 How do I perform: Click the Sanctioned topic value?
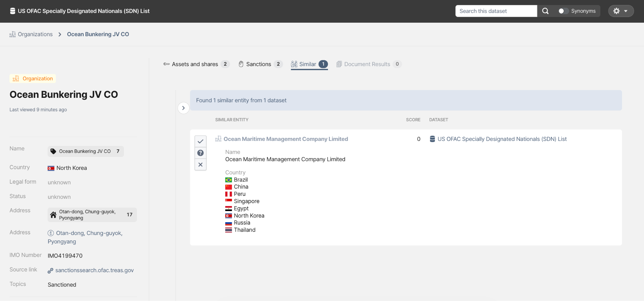(62, 285)
